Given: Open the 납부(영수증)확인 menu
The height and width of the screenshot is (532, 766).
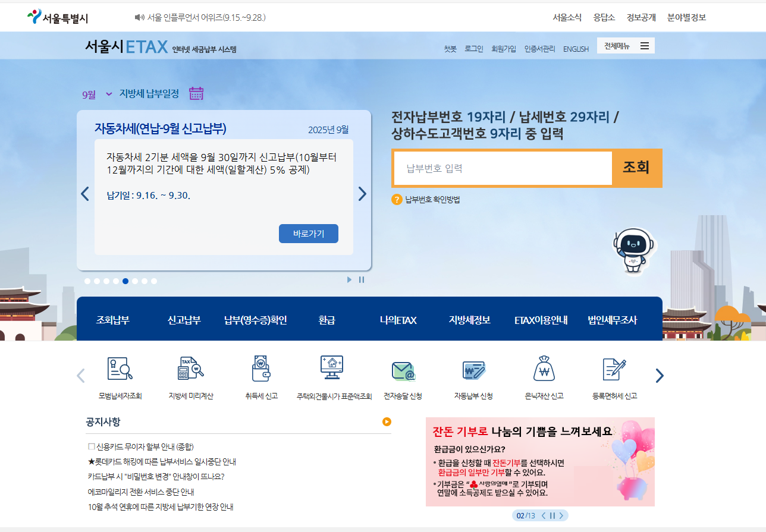Looking at the screenshot, I should [x=256, y=320].
